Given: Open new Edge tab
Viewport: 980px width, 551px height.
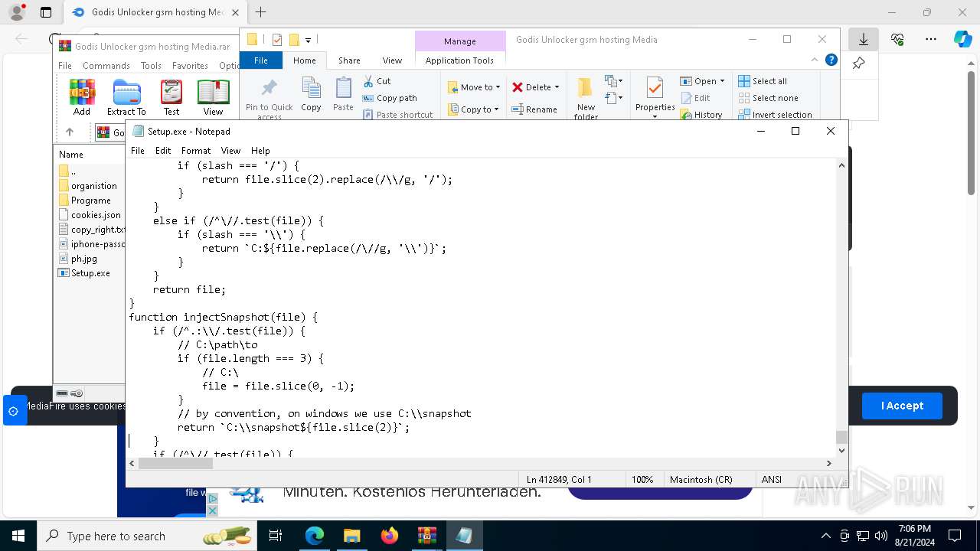Looking at the screenshot, I should pyautogui.click(x=260, y=12).
